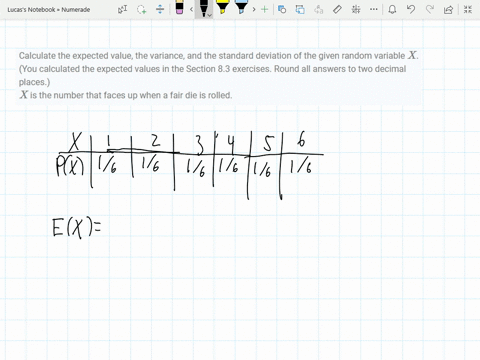Viewport: 480px width, 360px height.
Task: Select the text selection cursor tool
Action: [122, 9]
